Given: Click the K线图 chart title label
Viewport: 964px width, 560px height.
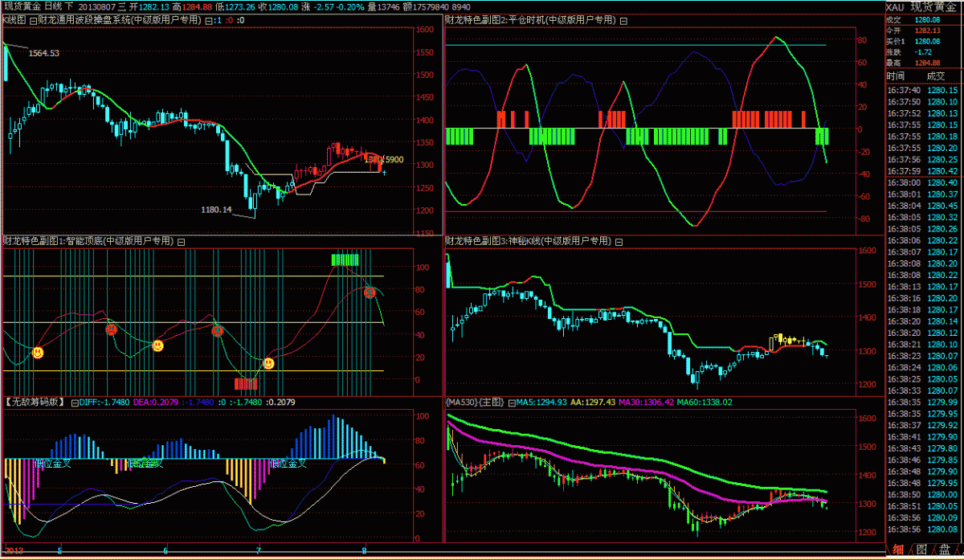Looking at the screenshot, I should pyautogui.click(x=14, y=19).
